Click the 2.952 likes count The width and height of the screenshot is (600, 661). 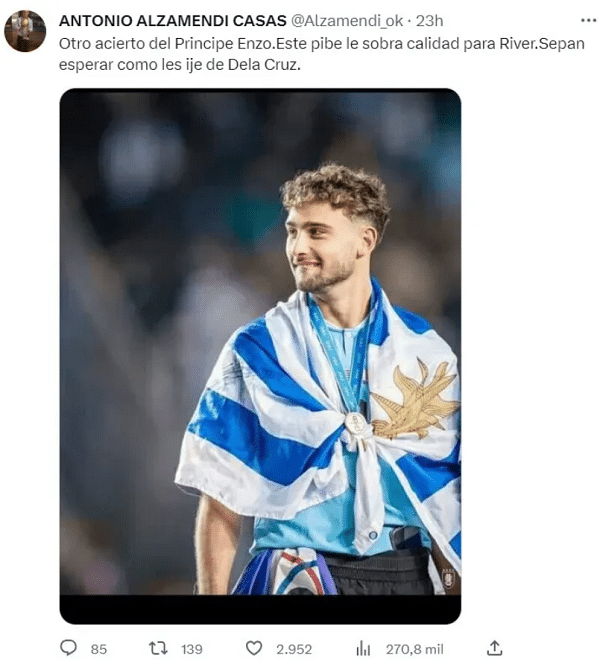point(294,649)
